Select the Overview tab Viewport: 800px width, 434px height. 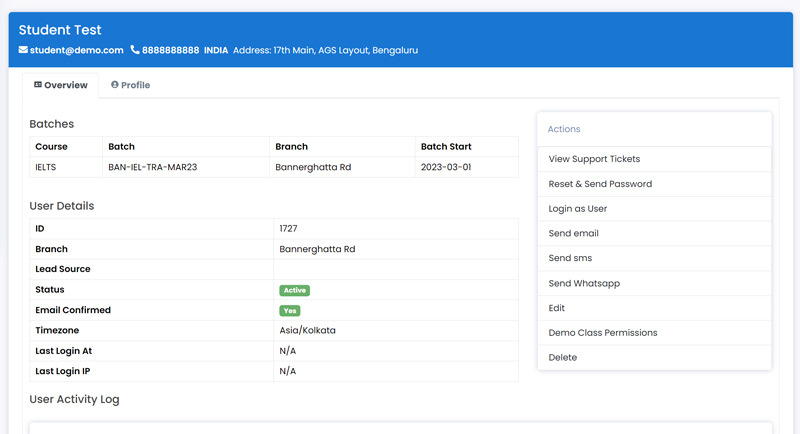(x=61, y=85)
